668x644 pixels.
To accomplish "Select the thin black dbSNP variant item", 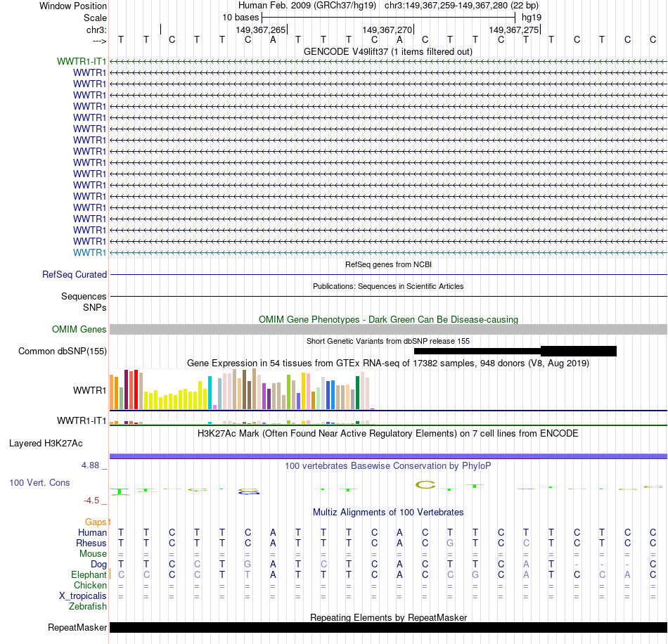I will pos(477,351).
